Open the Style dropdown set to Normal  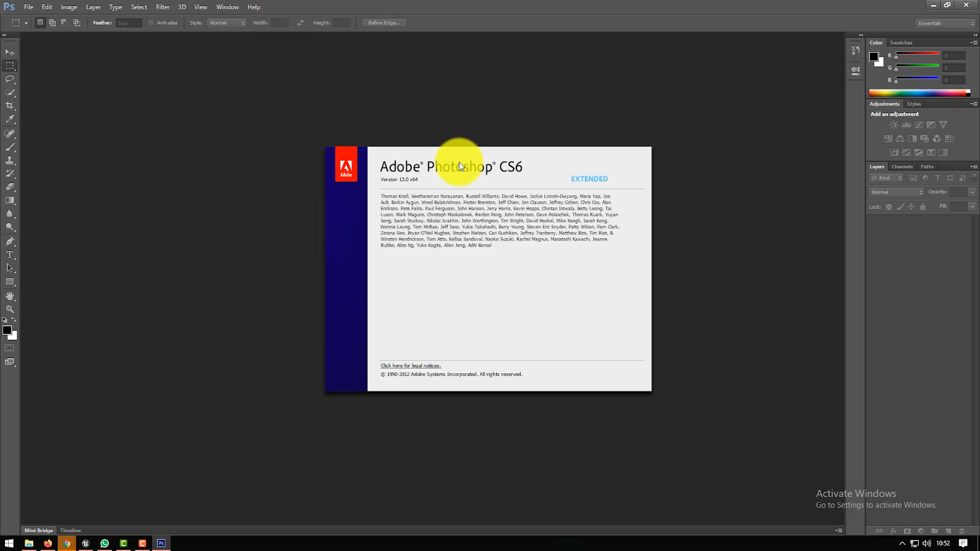[x=227, y=23]
